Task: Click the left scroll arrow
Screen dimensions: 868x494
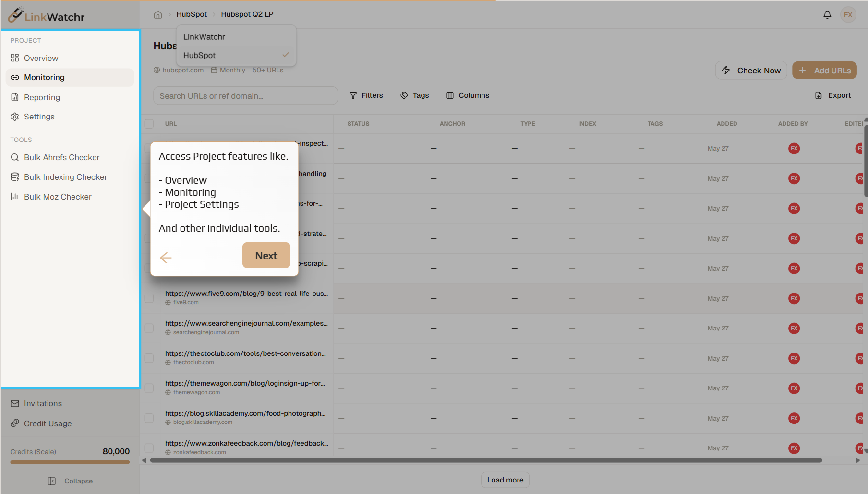Action: coord(145,460)
